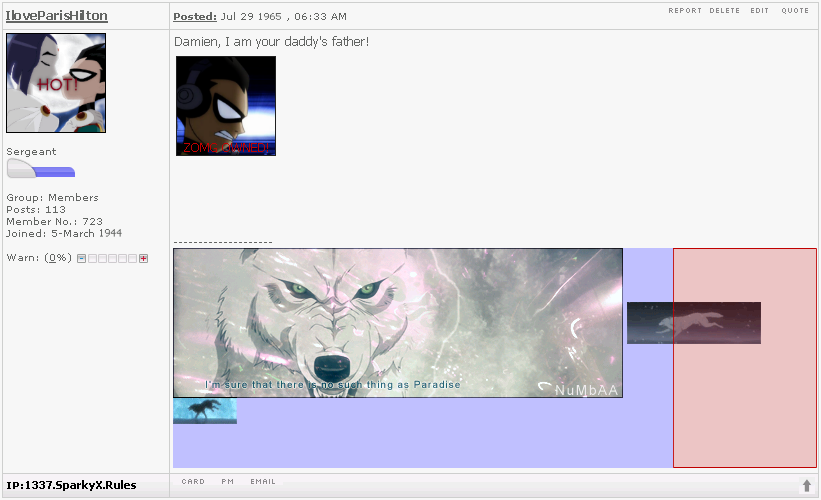Click the 'Damien, I am your daddy's father!' text
This screenshot has height=500, width=821.
(x=271, y=42)
